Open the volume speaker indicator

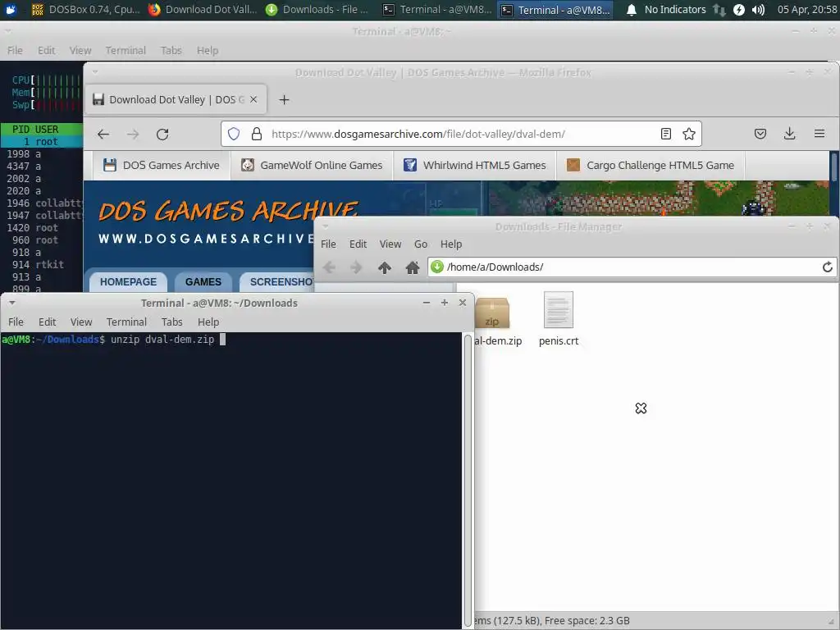click(758, 10)
